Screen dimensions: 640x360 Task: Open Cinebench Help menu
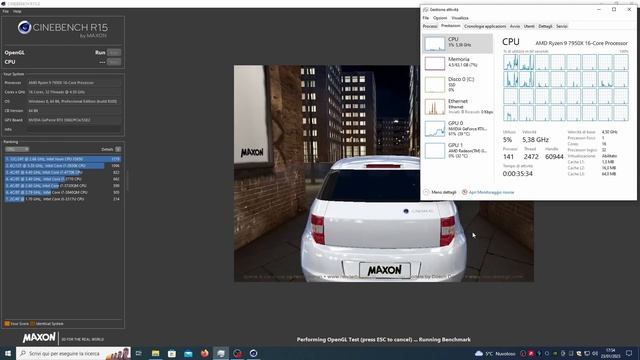(x=17, y=11)
